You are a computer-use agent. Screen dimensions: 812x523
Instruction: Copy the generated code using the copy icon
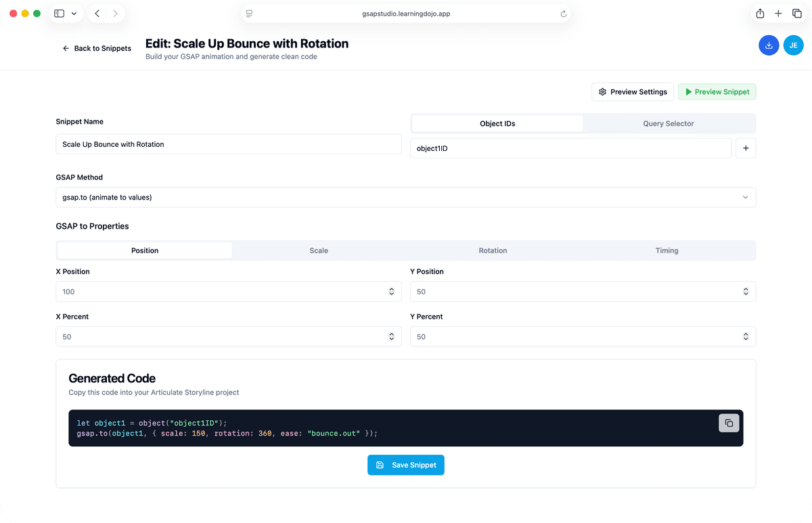tap(729, 422)
